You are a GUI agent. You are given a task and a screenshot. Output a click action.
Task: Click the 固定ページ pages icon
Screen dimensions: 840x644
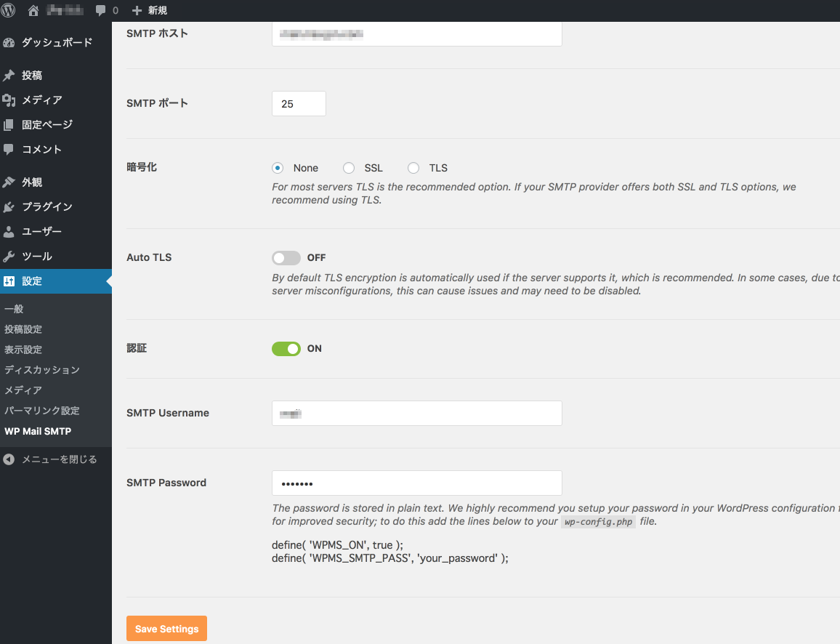[9, 125]
